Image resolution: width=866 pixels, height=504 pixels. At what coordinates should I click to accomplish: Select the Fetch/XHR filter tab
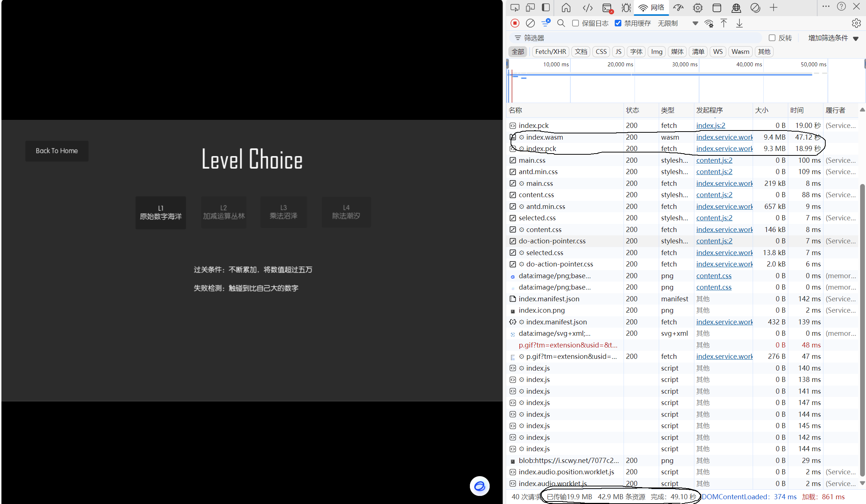pos(550,52)
